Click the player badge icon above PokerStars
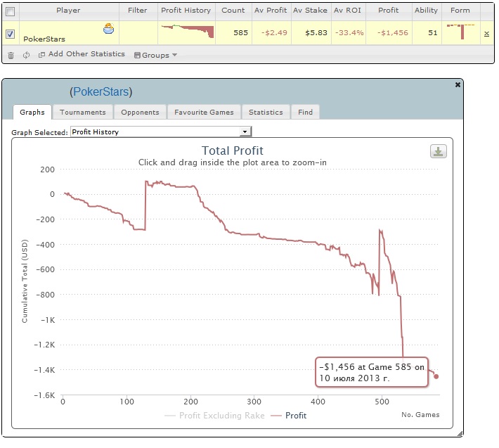499x448 pixels. 109,29
